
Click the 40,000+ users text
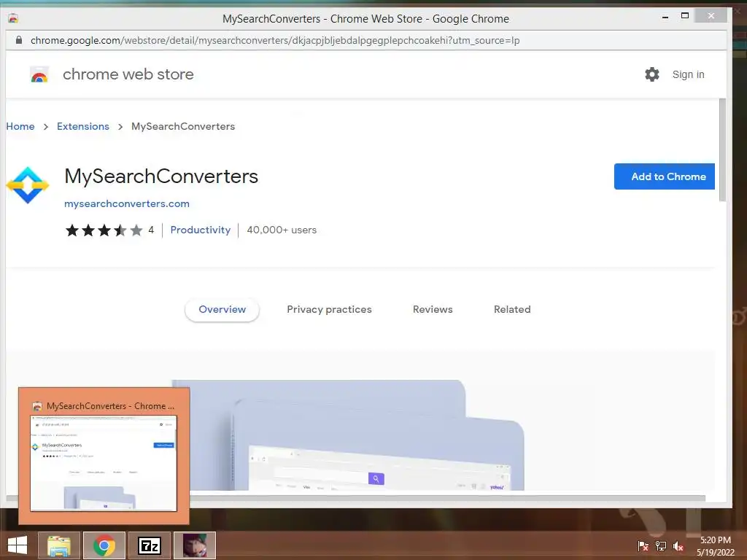click(282, 230)
